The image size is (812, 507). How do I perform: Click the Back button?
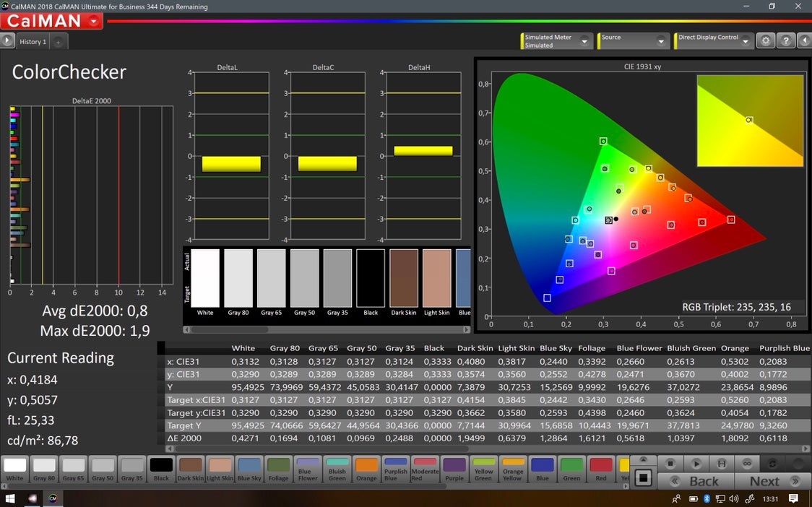click(696, 481)
